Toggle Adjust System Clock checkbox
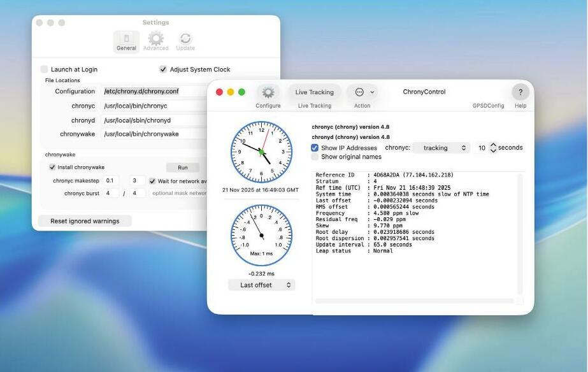The width and height of the screenshot is (588, 372). (162, 69)
